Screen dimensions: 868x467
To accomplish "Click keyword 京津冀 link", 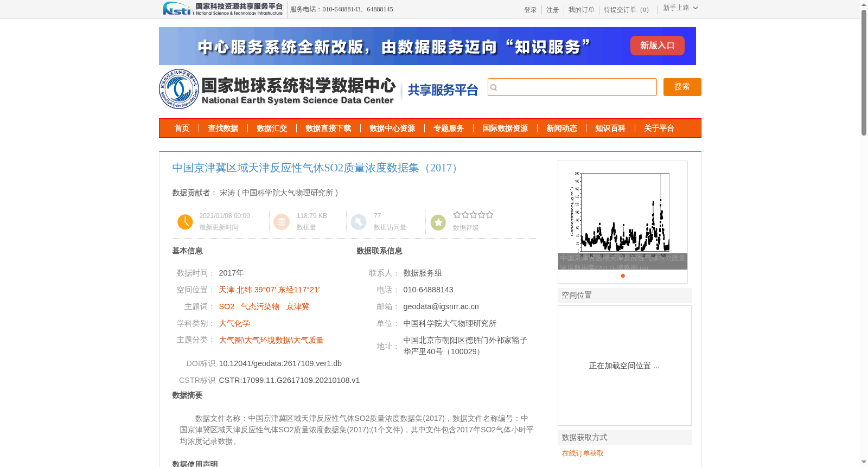I will pos(297,306).
